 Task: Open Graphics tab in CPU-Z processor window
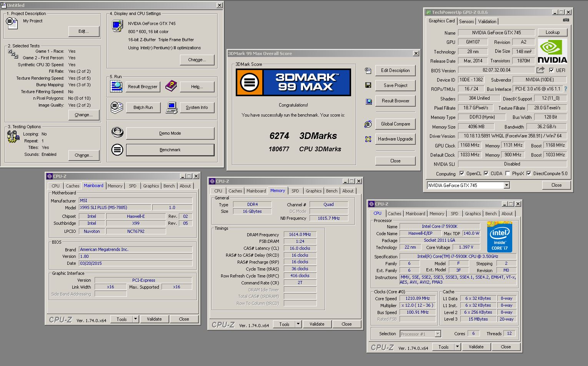473,214
